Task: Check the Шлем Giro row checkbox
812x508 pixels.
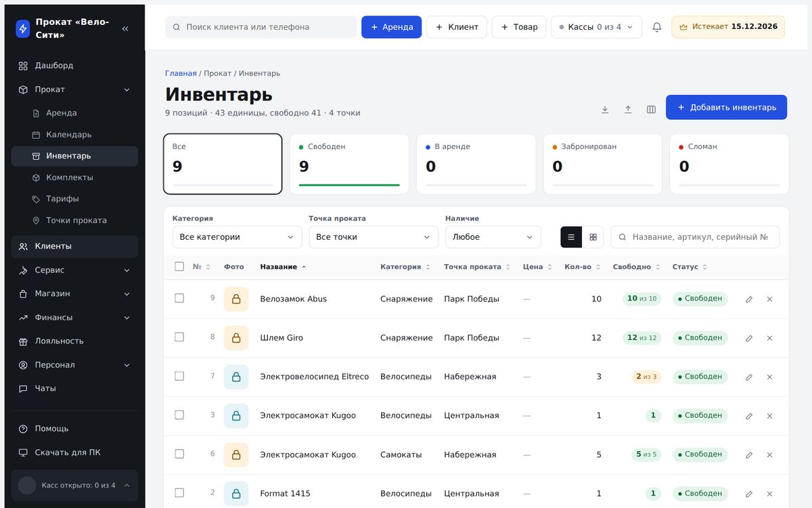Action: [x=179, y=337]
